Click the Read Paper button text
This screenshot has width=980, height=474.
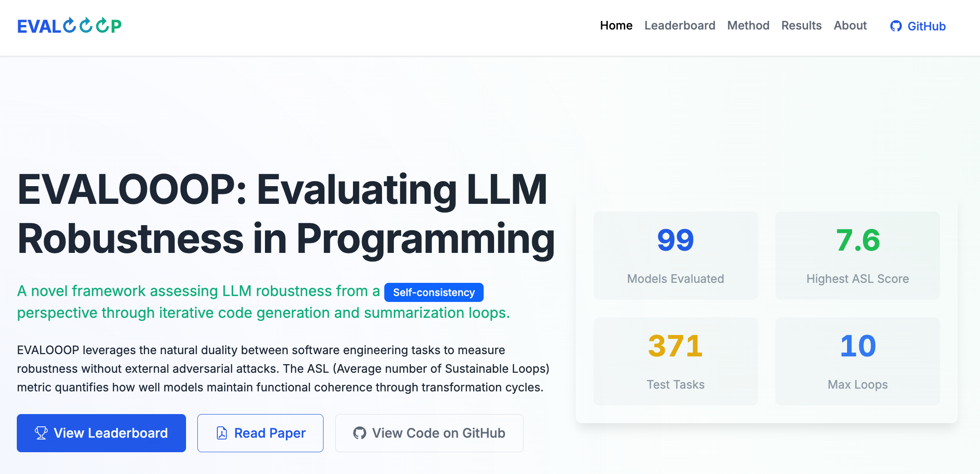click(x=270, y=433)
